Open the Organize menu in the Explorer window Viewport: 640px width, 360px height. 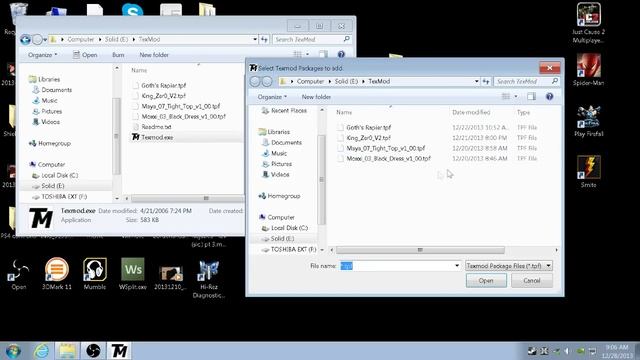pos(42,55)
